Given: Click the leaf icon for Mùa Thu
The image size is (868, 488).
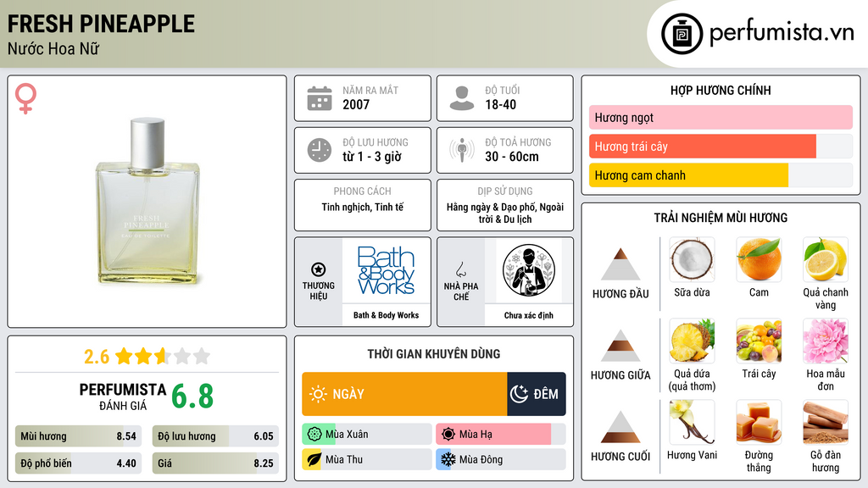Looking at the screenshot, I should tap(314, 459).
